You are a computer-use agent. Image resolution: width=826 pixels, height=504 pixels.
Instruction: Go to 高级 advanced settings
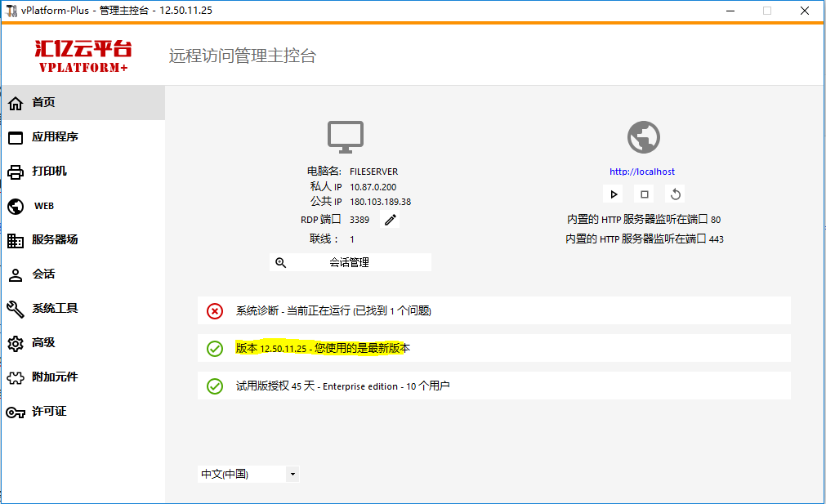(43, 343)
